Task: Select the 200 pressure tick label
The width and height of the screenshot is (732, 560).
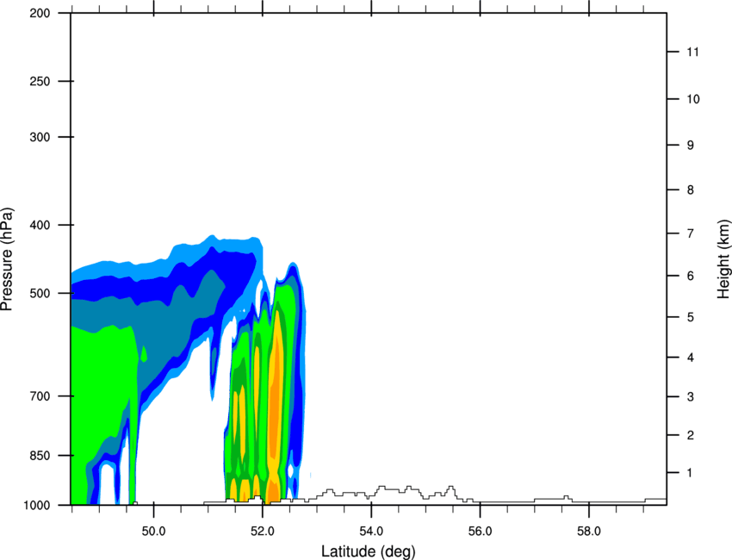Action: 40,13
